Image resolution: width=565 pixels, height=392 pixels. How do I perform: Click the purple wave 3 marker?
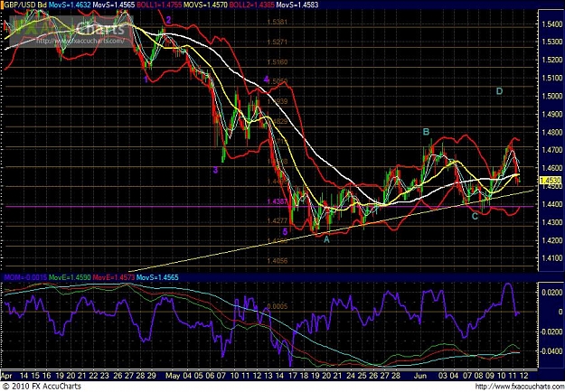pos(215,170)
